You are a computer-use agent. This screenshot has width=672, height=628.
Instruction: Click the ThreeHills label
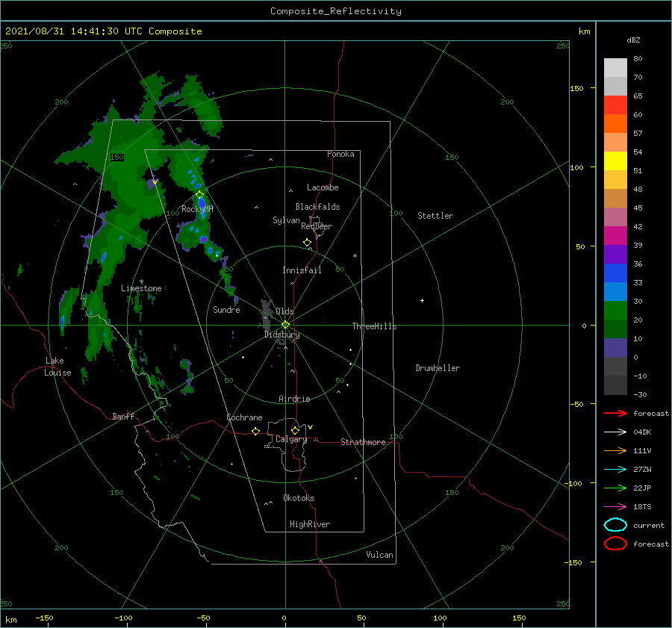(x=374, y=326)
